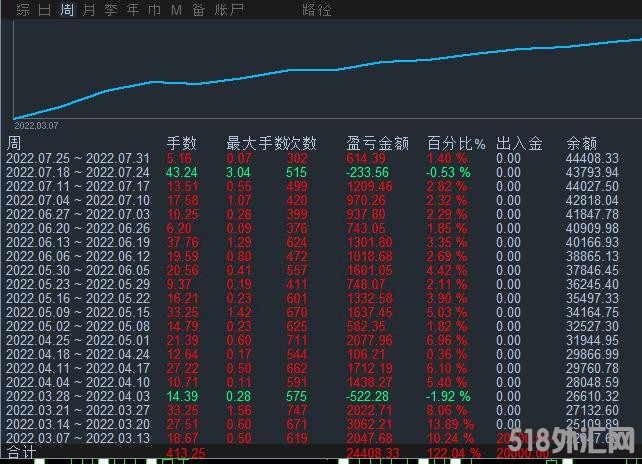The image size is (642, 464).
Task: Open the 备 tab
Action: click(x=199, y=9)
